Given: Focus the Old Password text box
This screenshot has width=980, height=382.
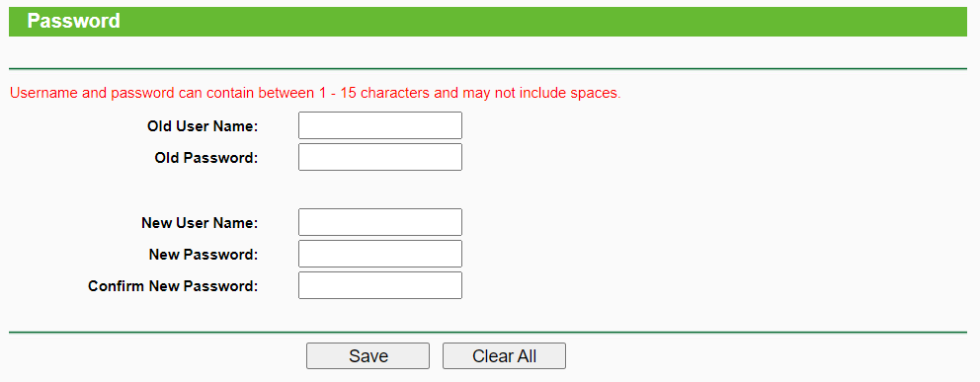Looking at the screenshot, I should (380, 157).
